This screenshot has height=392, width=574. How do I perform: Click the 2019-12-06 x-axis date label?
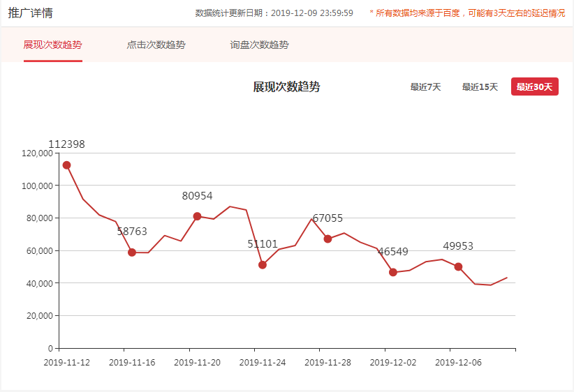coord(458,362)
